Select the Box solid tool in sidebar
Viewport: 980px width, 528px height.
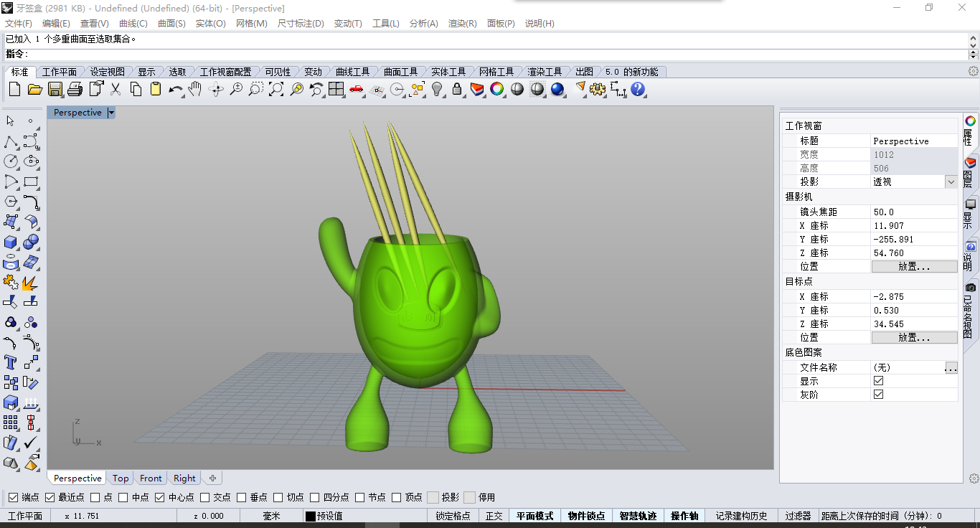coord(11,242)
